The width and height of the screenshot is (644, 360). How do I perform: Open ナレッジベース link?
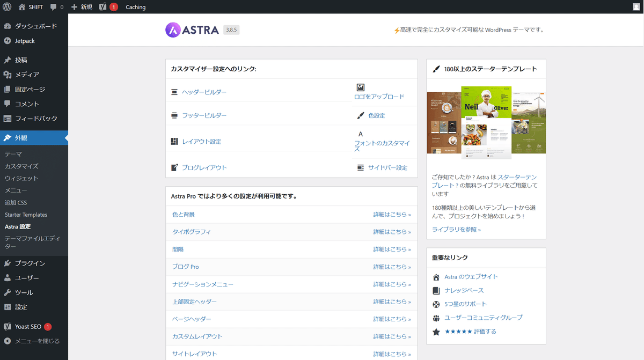click(x=464, y=290)
